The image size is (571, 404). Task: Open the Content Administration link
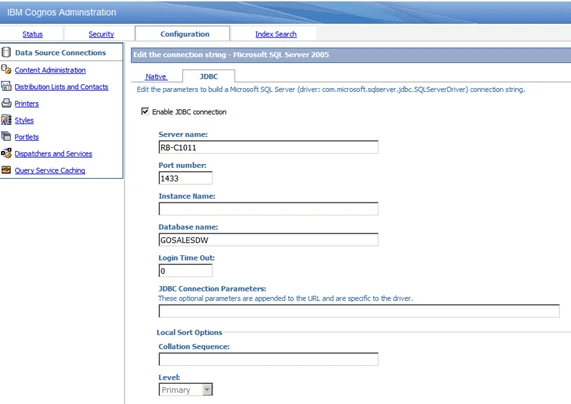[x=50, y=70]
